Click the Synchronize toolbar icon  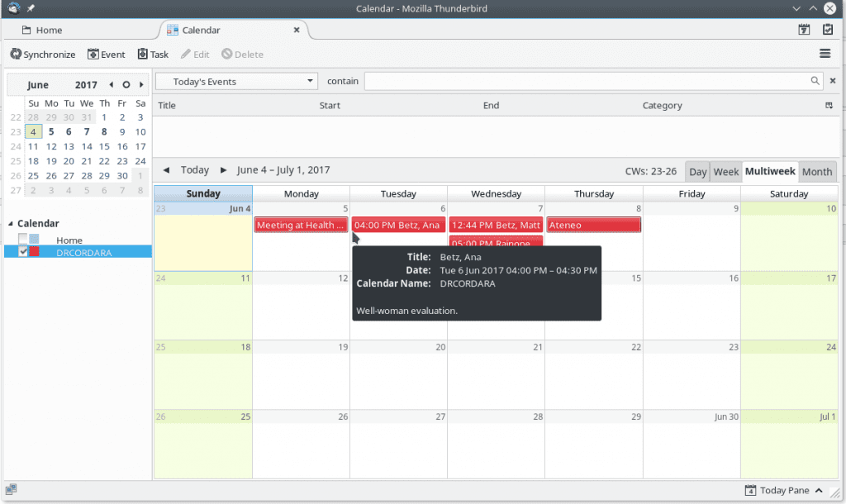(16, 54)
